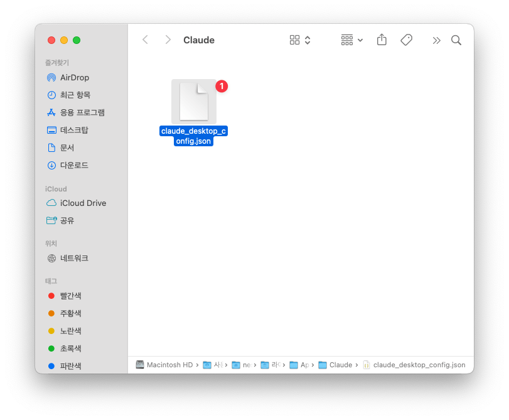Image resolution: width=509 pixels, height=420 pixels.
Task: Go forward with the right chevron
Action: click(x=168, y=40)
